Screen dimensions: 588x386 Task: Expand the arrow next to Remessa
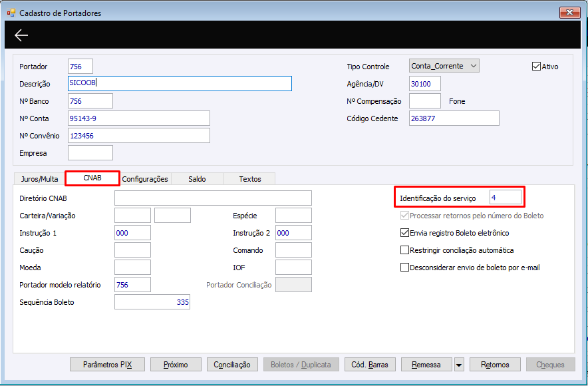458,365
